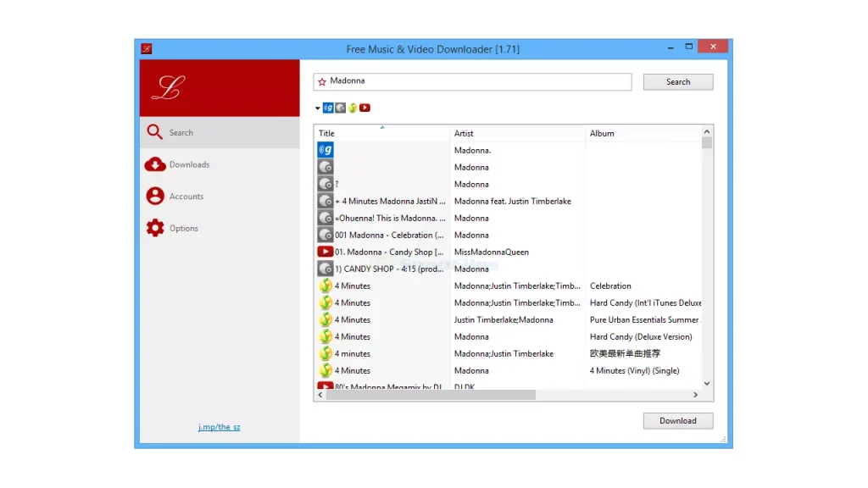Sort results by the Title column header
The height and width of the screenshot is (488, 868).
(382, 133)
